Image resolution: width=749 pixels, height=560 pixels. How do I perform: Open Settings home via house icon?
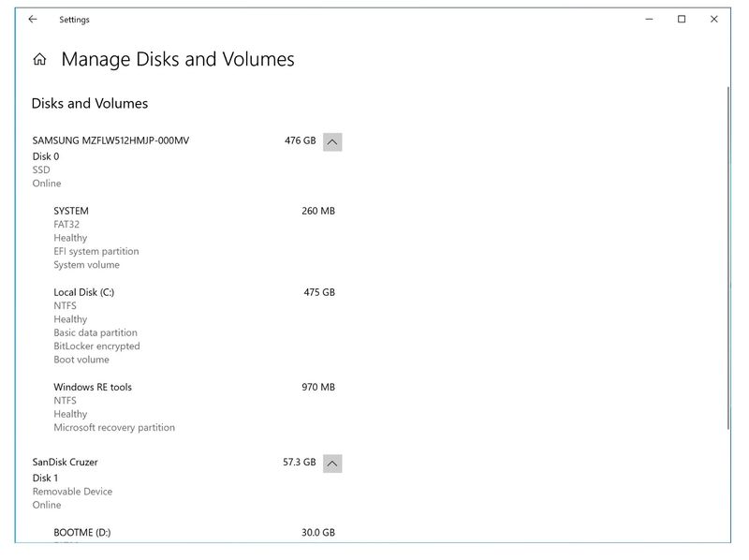point(39,59)
